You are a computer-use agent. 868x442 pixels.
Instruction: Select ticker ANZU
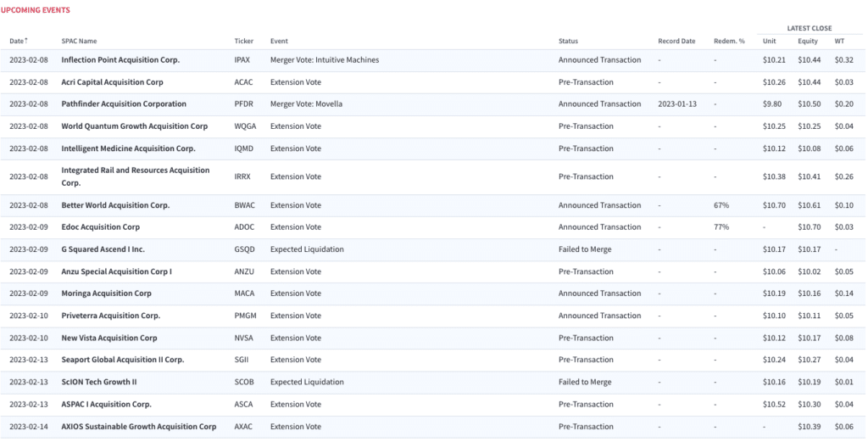(244, 271)
